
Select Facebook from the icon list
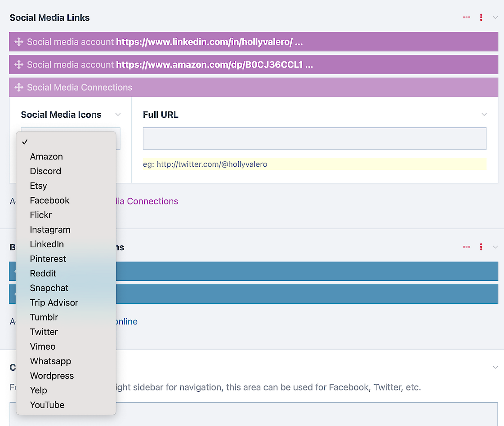[x=66, y=200]
